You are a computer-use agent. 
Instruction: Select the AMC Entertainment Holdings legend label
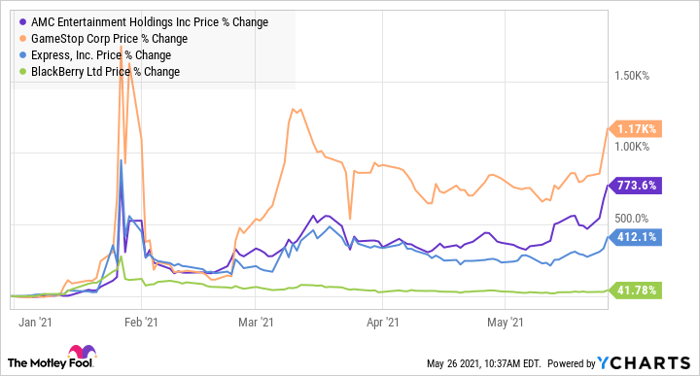click(x=150, y=22)
